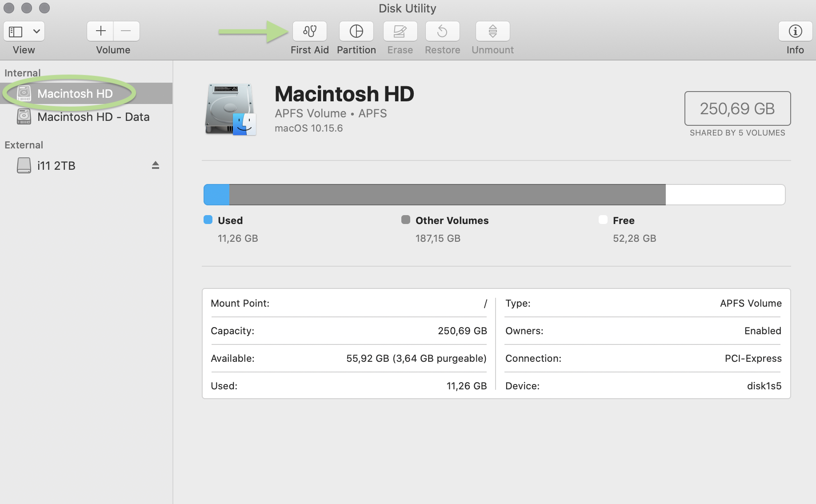Click 'APFS Volume • APFS' subtitle
This screenshot has height=504, width=816.
point(331,113)
